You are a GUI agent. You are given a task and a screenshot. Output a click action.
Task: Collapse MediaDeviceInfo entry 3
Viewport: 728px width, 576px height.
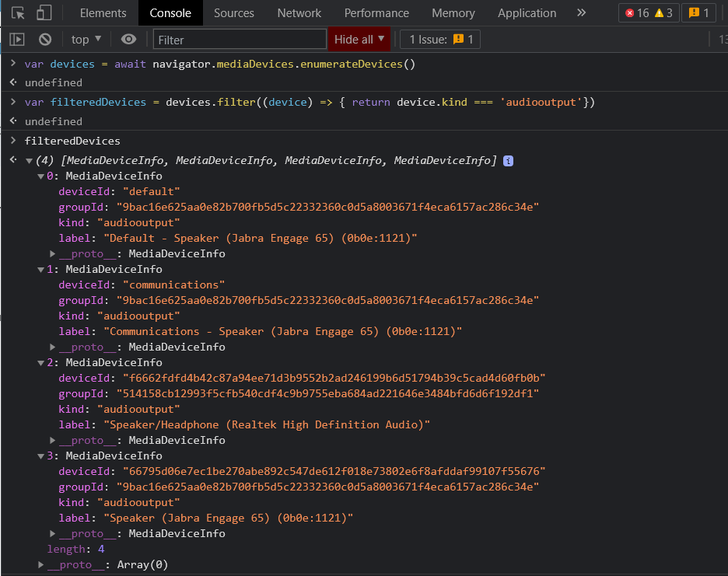pyautogui.click(x=40, y=456)
